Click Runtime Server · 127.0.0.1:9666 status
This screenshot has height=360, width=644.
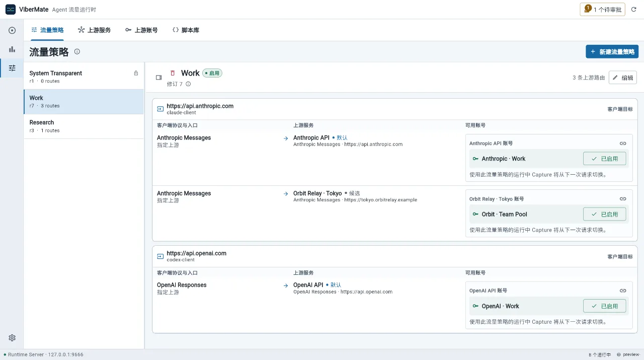point(45,354)
